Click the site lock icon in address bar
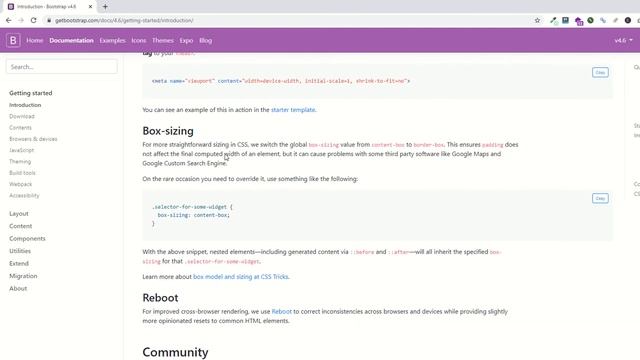Screen dimensions: 640x360 click(49, 20)
